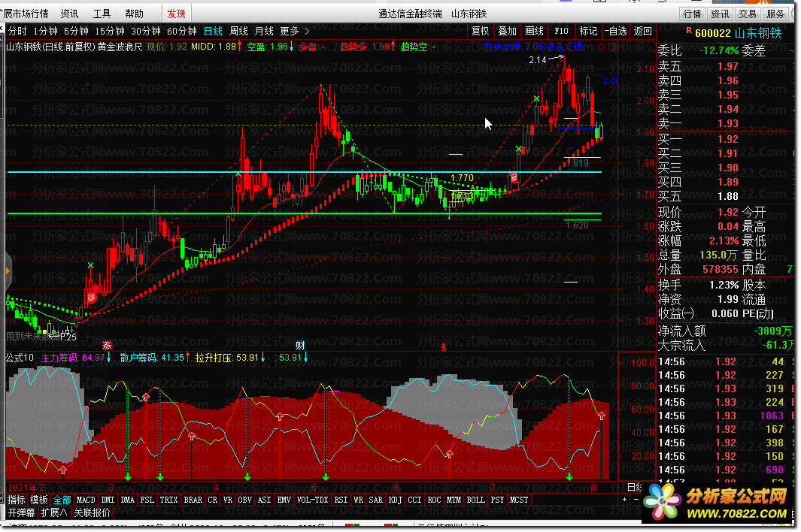Viewport: 801px width, 532px height.
Task: Click the diamond marker icon above the chart
Action: coord(601,47)
